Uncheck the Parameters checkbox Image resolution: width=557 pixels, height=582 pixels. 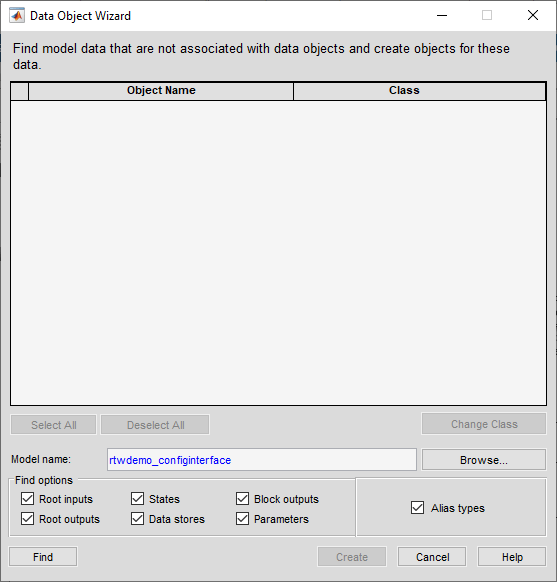[x=242, y=519]
